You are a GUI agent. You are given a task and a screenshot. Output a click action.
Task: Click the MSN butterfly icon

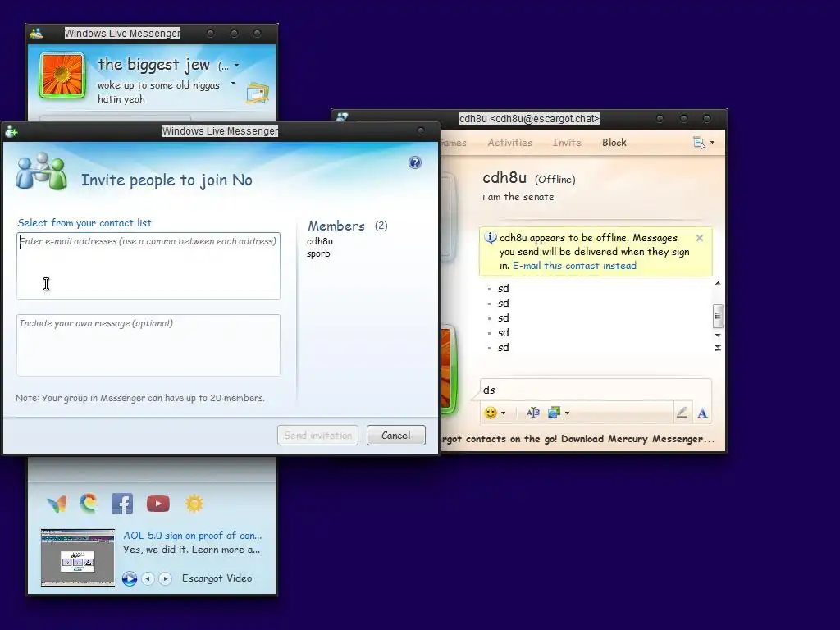57,504
